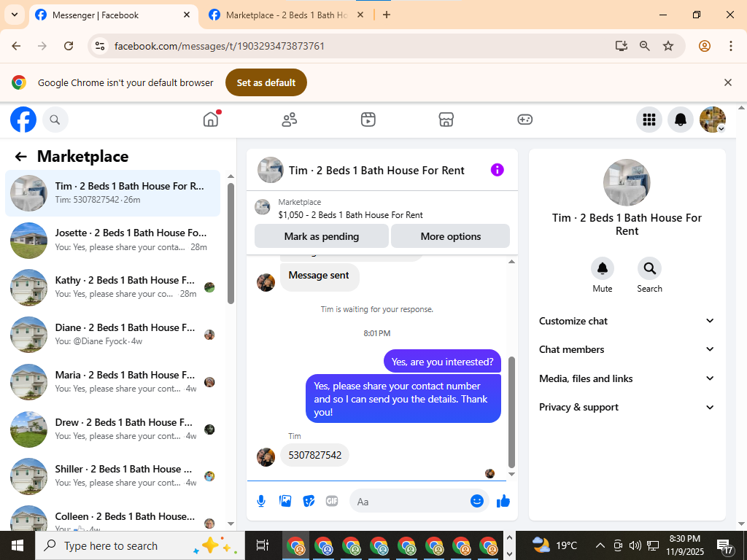747x560 pixels.
Task: Open the emoji picker smiley icon
Action: 477,501
